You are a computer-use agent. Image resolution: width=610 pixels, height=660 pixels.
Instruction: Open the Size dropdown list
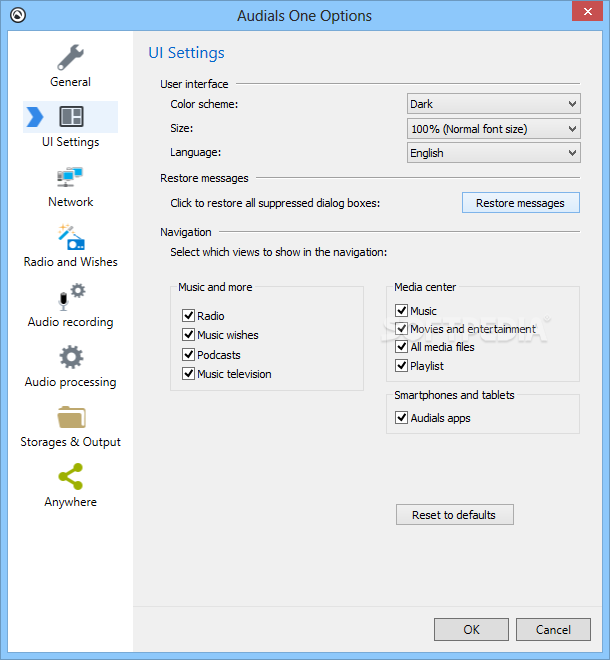494,129
